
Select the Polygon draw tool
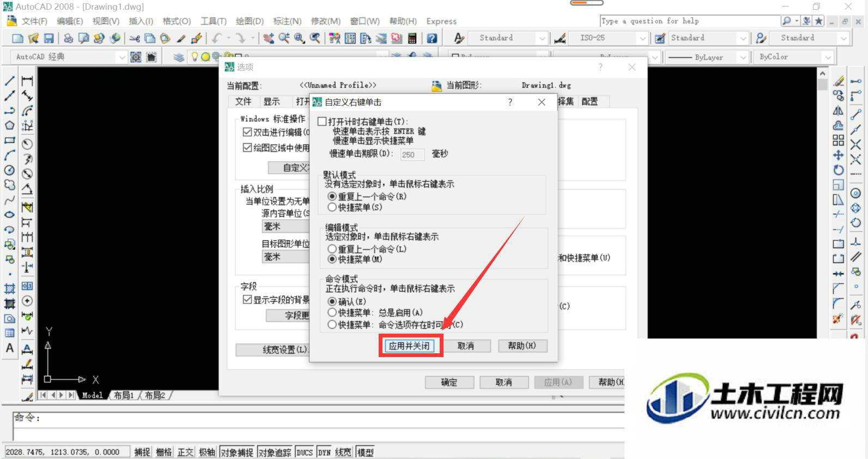10,125
